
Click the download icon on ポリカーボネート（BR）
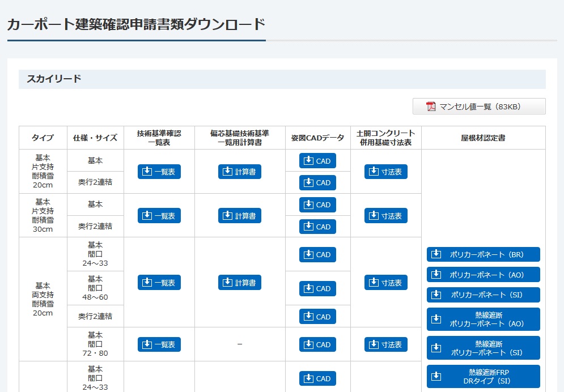[436, 254]
